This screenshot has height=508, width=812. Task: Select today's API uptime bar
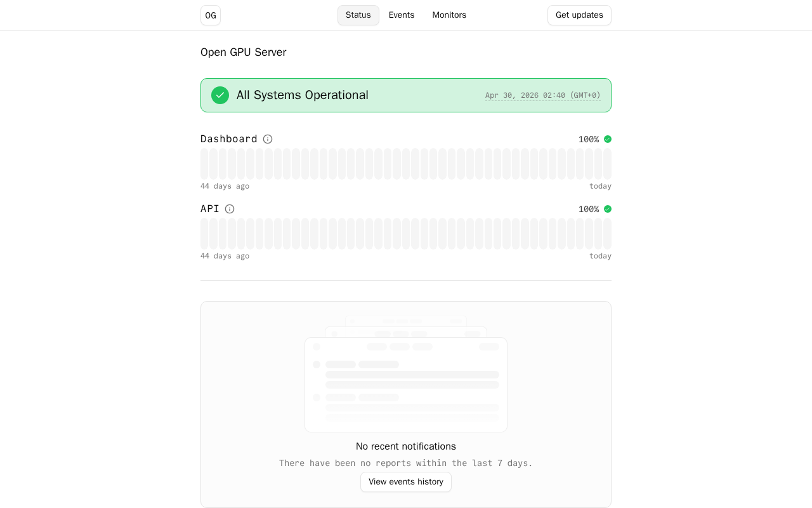pos(607,234)
